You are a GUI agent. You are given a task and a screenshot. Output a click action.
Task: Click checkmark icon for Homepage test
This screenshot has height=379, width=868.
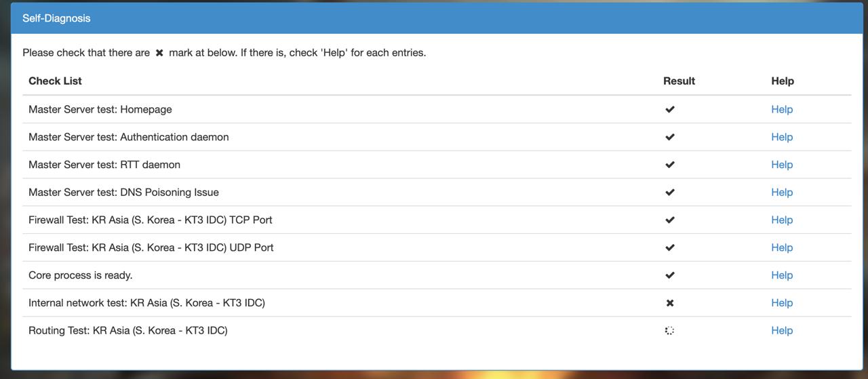pos(670,109)
